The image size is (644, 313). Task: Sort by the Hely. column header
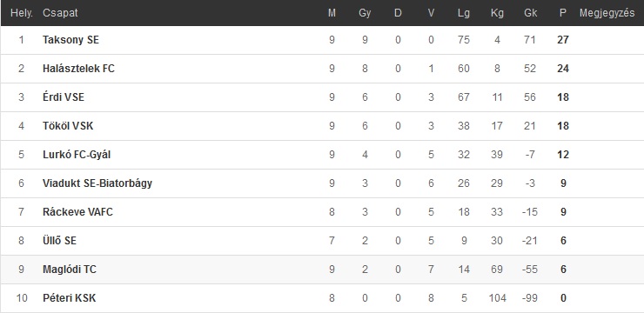point(22,13)
